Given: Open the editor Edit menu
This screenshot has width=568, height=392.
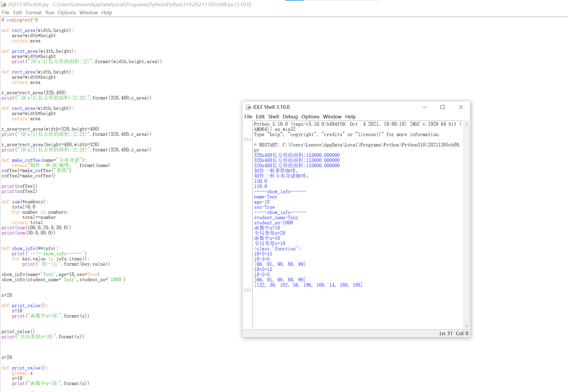Looking at the screenshot, I should click(x=17, y=12).
